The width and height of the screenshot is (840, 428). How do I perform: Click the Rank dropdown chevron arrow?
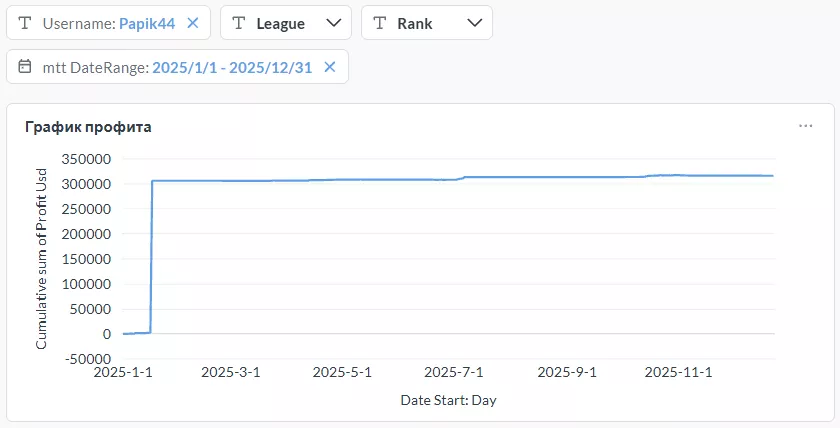point(474,23)
